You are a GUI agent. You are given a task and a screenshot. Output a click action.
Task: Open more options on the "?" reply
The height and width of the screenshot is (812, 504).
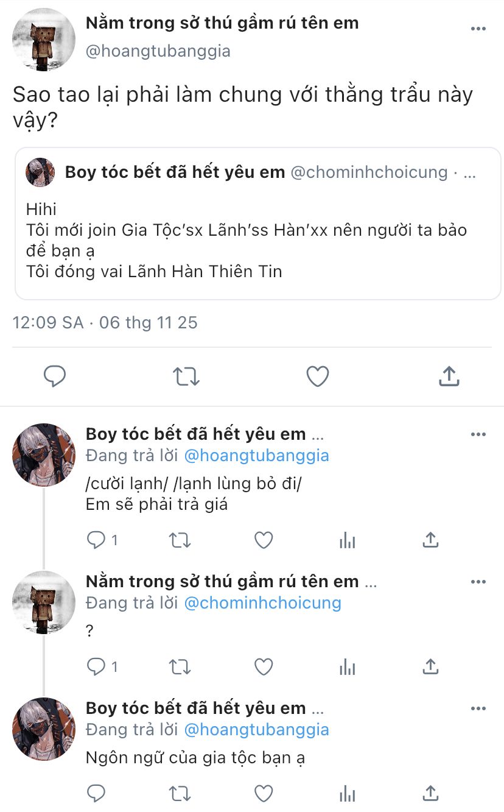[x=478, y=582]
